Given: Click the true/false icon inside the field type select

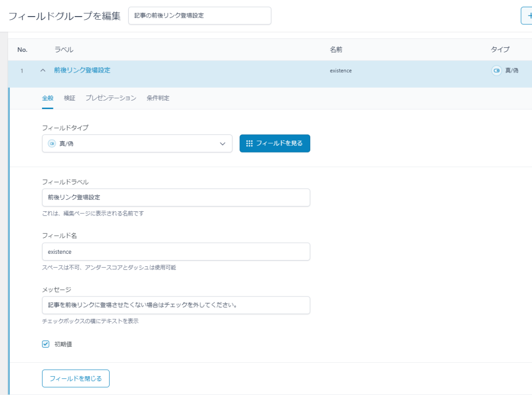Looking at the screenshot, I should pyautogui.click(x=51, y=144).
